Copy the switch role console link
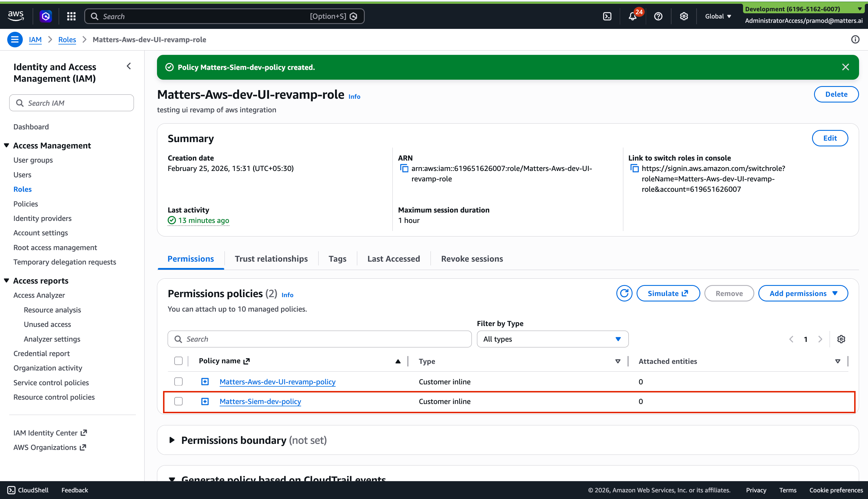Screen dimensions: 868x499 tap(635, 168)
